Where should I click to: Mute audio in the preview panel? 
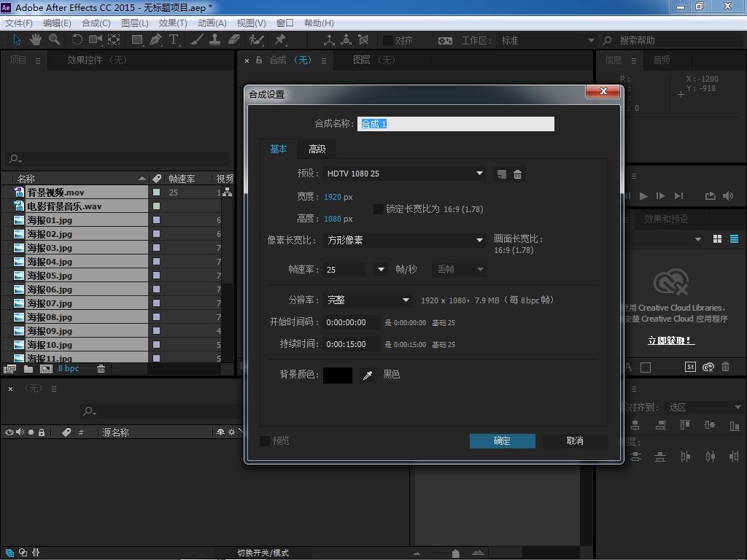click(728, 195)
